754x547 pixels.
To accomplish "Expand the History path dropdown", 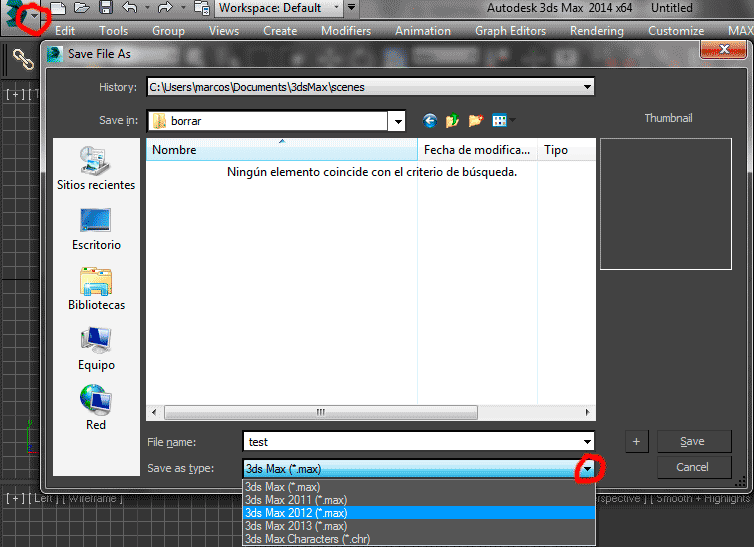I will (587, 87).
